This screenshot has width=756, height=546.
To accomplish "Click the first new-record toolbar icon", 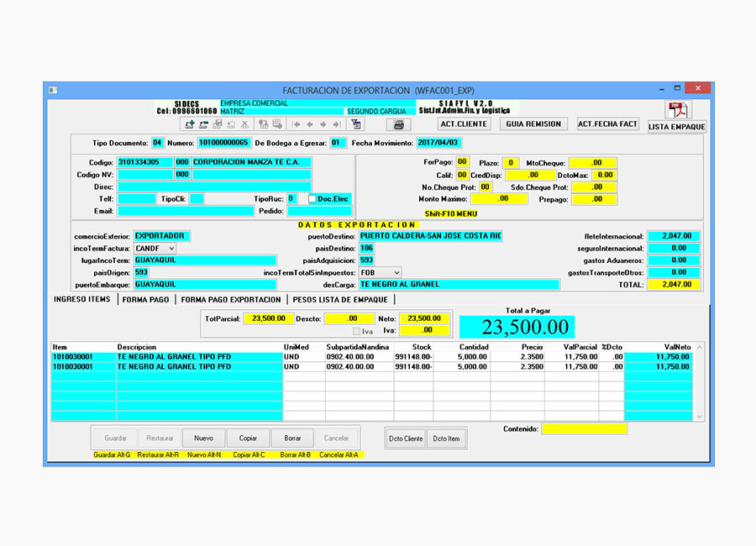I will coord(189,124).
